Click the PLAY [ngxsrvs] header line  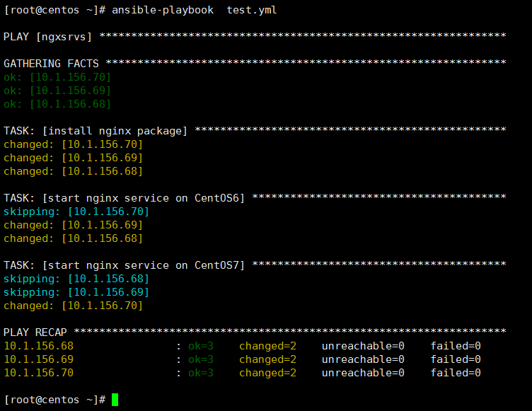tap(48, 37)
